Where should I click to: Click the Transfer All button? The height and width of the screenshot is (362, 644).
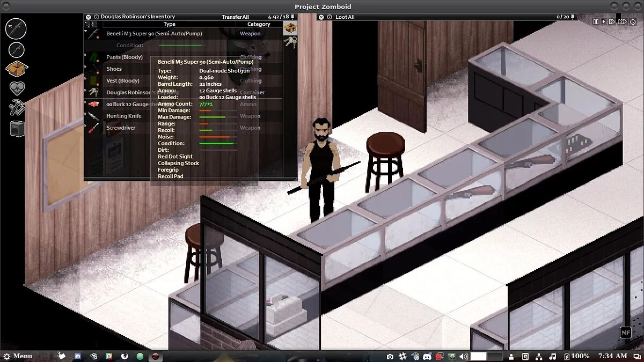[x=235, y=17]
